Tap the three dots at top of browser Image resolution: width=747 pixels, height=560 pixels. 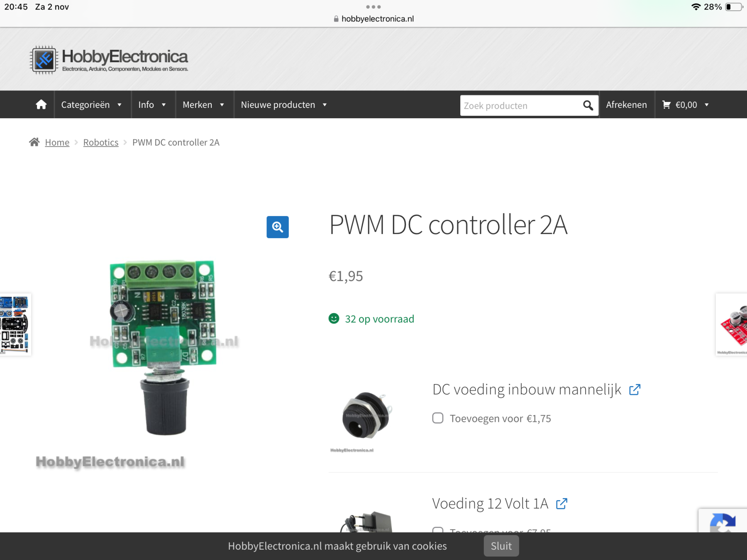(x=373, y=7)
